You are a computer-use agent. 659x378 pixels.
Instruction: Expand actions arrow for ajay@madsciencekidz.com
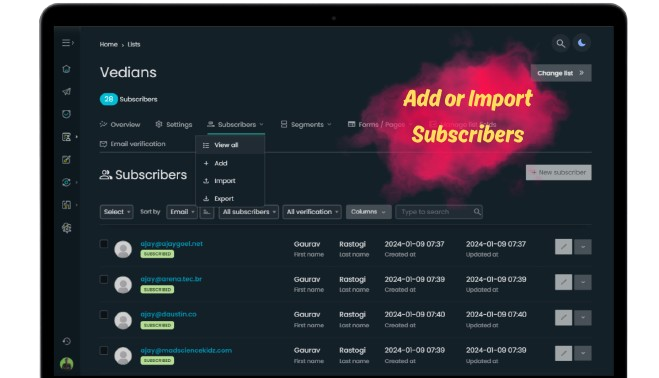tap(583, 353)
